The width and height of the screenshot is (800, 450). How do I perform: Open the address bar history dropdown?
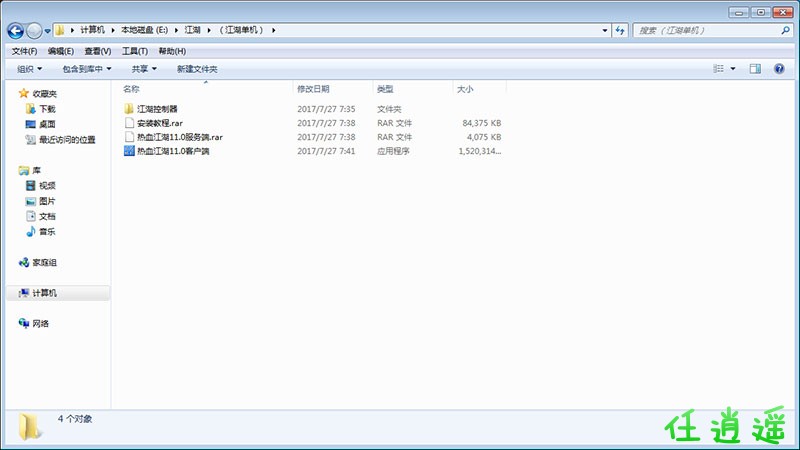click(605, 31)
